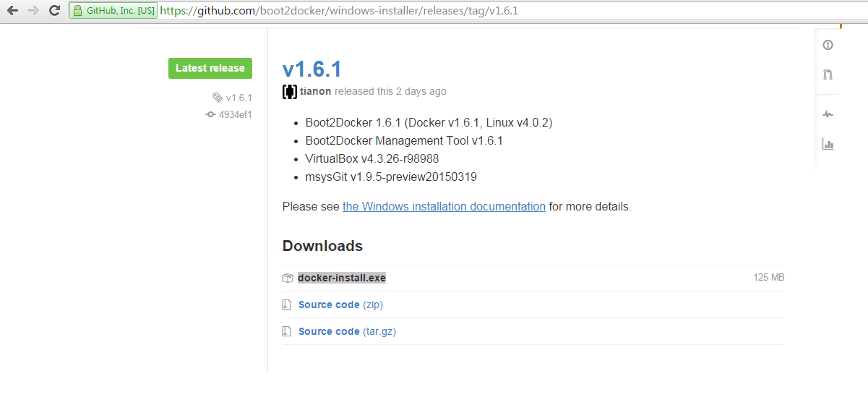The height and width of the screenshot is (400, 868).
Task: Open tianon's user profile link
Action: [x=316, y=92]
